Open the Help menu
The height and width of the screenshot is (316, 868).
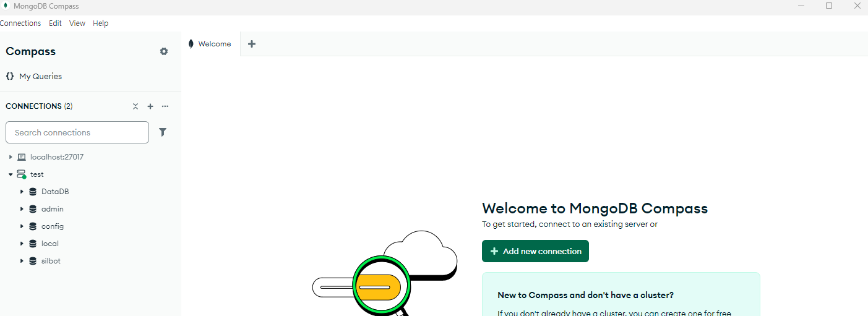(x=100, y=23)
